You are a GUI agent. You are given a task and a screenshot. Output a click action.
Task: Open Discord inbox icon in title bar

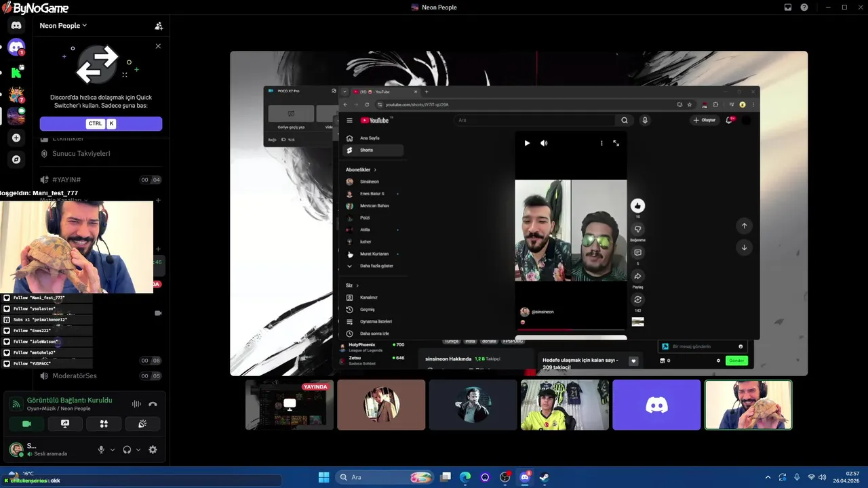(788, 7)
